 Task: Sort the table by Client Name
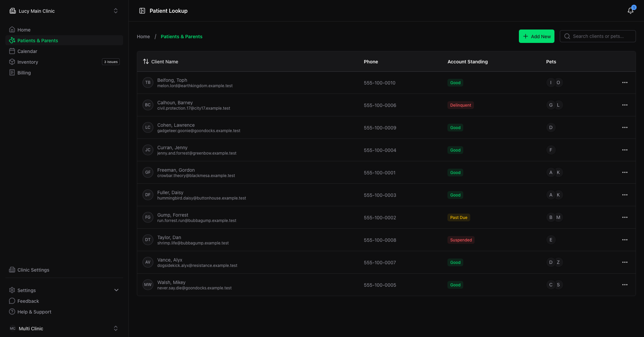pyautogui.click(x=161, y=62)
